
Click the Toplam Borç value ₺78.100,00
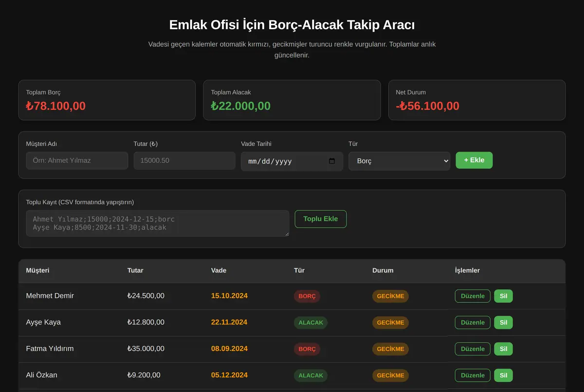(56, 106)
